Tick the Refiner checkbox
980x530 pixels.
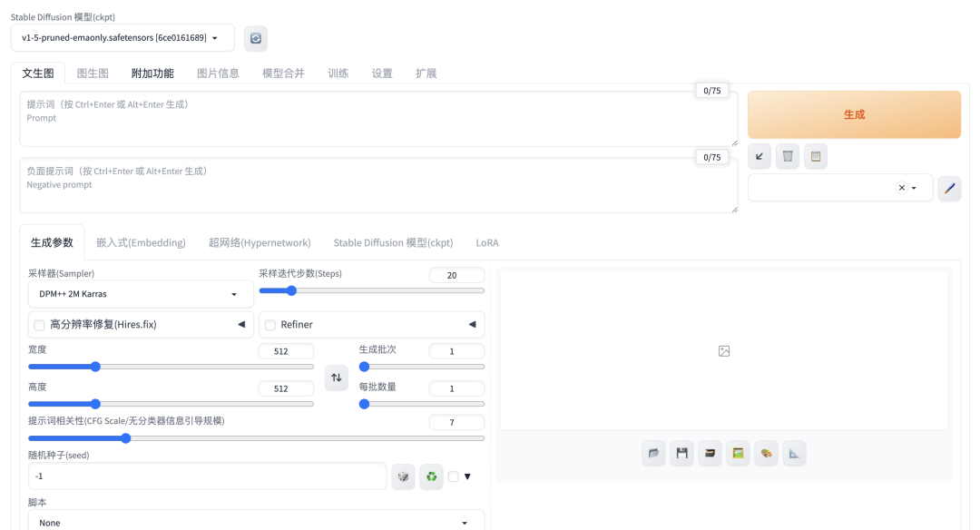point(270,325)
